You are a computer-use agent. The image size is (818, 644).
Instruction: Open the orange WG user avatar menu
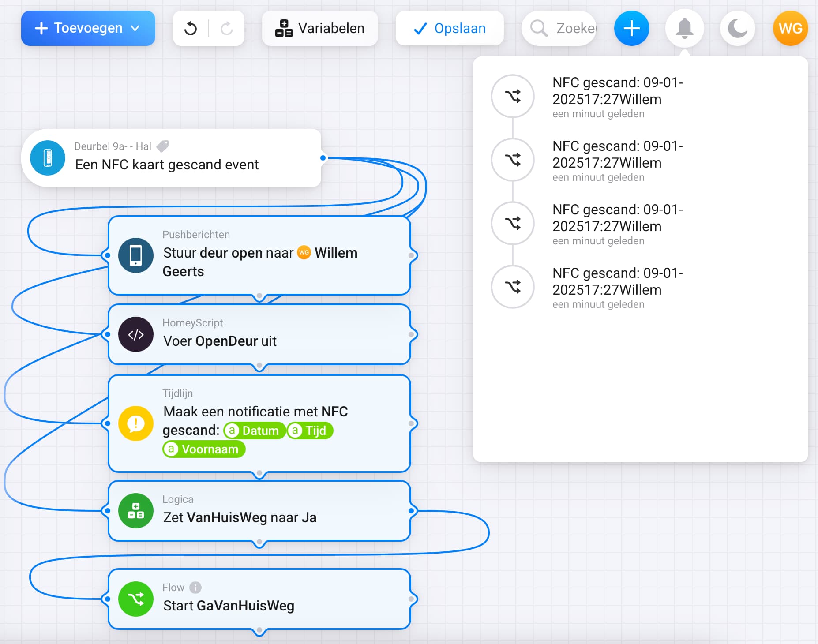point(791,28)
